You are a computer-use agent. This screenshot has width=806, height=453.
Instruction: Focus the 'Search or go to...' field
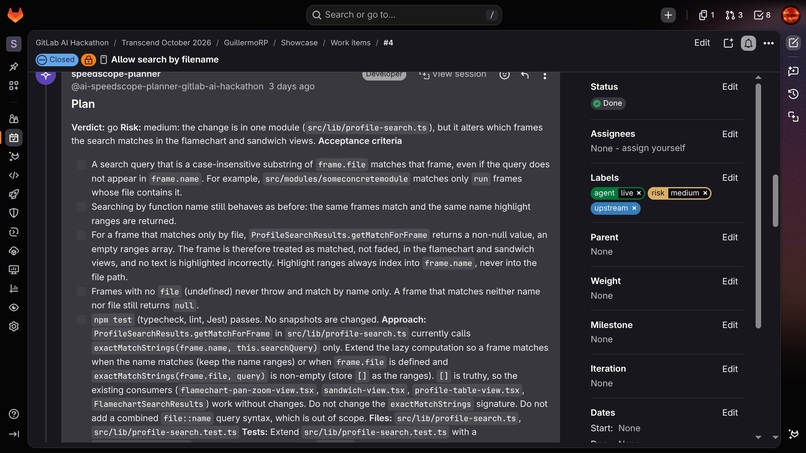pos(404,15)
